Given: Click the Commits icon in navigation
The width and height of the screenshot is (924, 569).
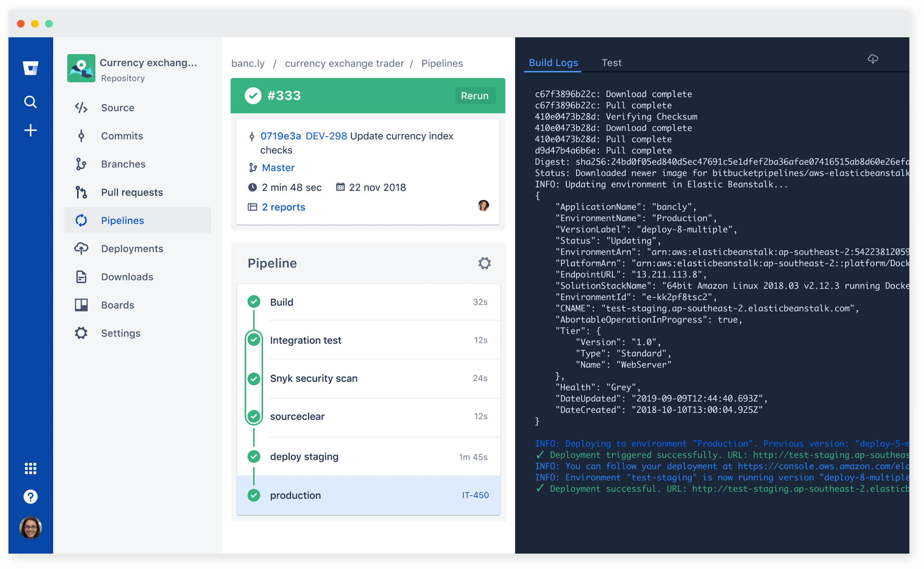Looking at the screenshot, I should click(81, 136).
